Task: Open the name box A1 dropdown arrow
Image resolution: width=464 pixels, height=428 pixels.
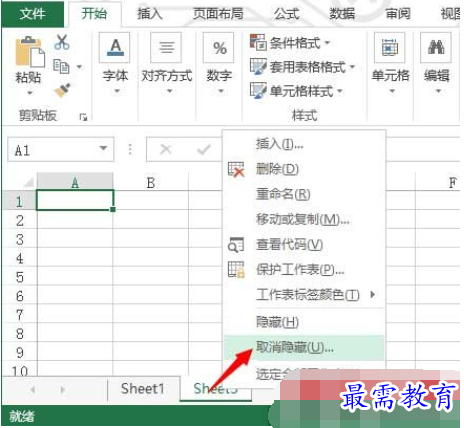Action: [103, 148]
